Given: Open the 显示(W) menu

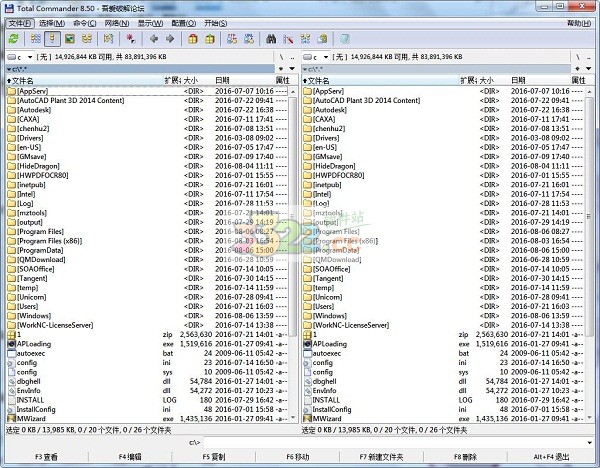Looking at the screenshot, I should pos(150,23).
